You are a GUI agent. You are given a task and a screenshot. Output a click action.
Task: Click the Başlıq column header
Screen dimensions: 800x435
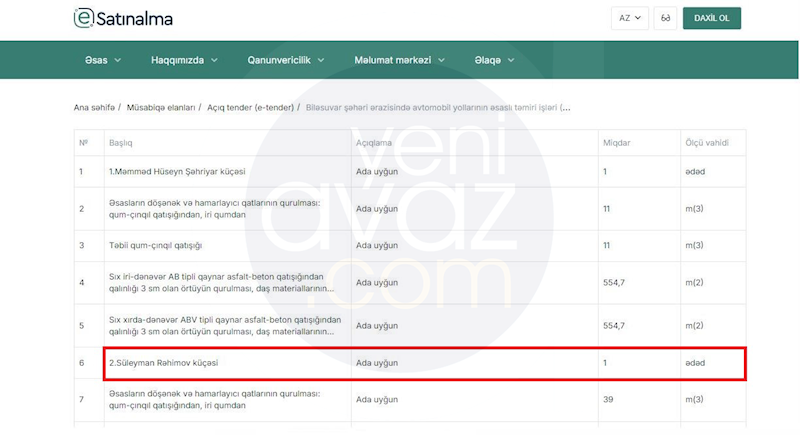120,142
